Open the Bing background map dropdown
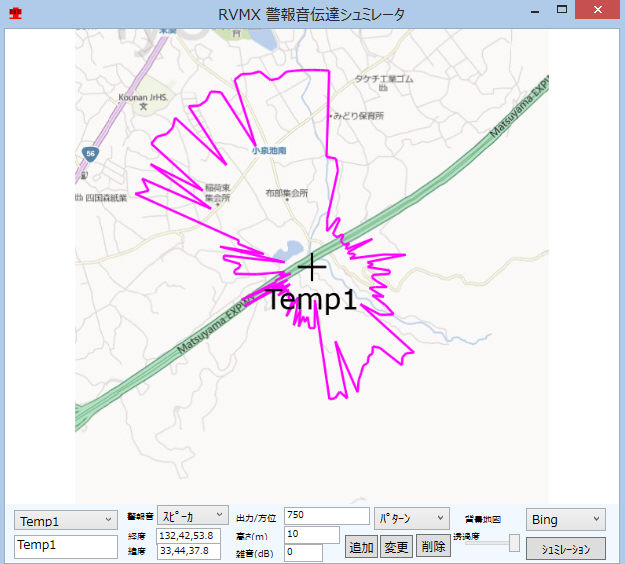This screenshot has height=564, width=625. [565, 520]
